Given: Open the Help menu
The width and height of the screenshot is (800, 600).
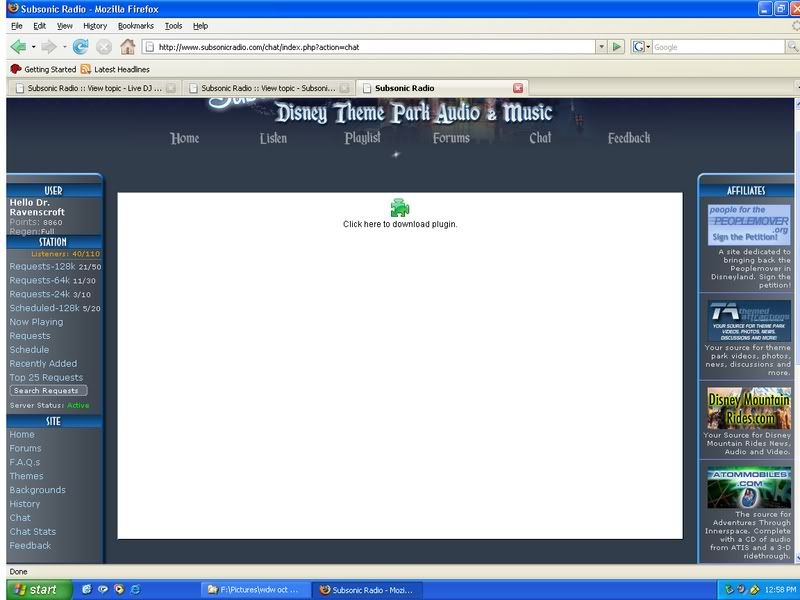Looking at the screenshot, I should click(x=201, y=26).
